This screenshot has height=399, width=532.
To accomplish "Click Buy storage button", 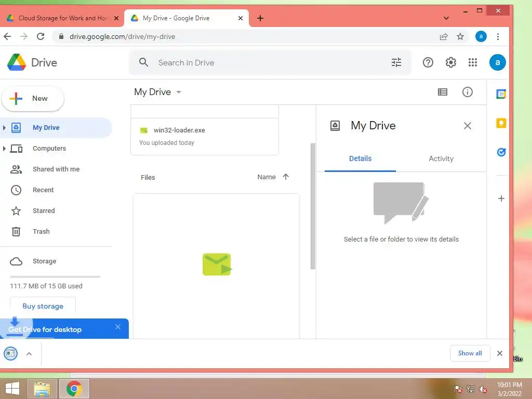I will pyautogui.click(x=43, y=306).
